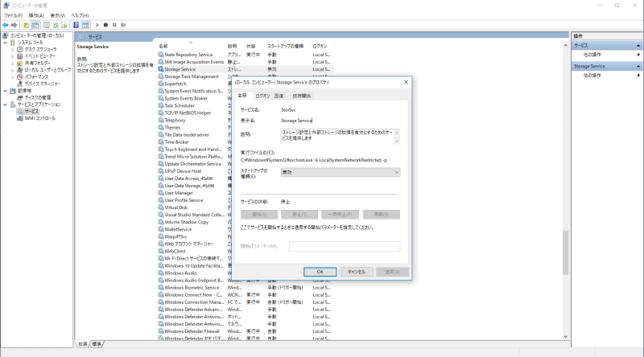Click the Forward arrow toolbar icon
The image size is (644, 357).
[x=14, y=25]
